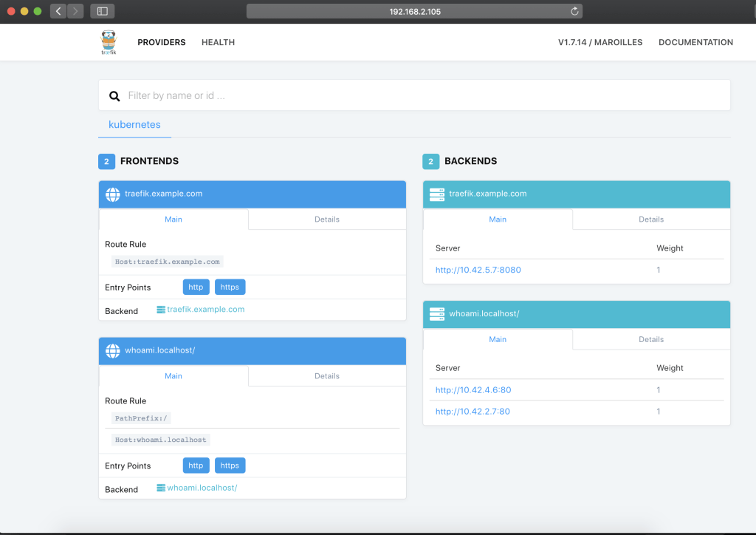The height and width of the screenshot is (535, 756).
Task: Switch to Details tab of whoami.localhost/ frontend
Action: [x=327, y=376]
